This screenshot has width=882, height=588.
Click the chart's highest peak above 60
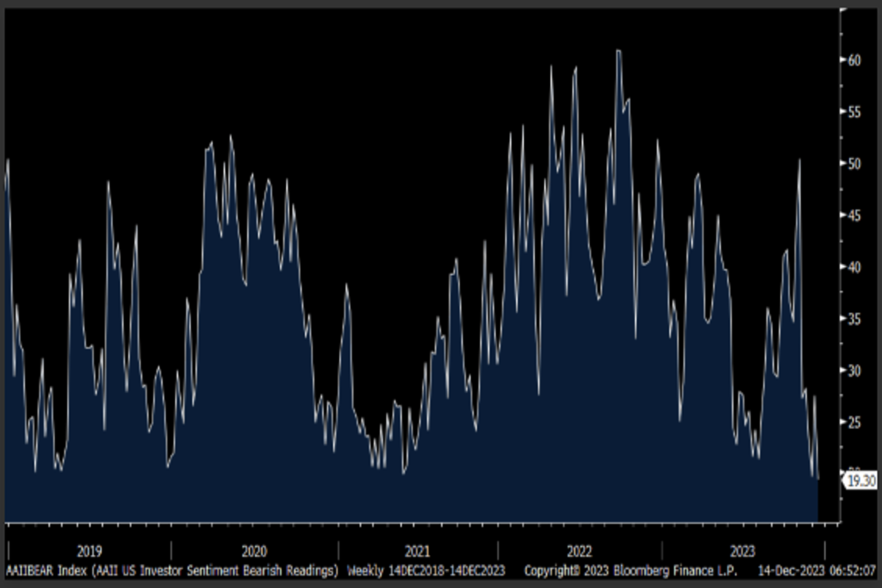tap(619, 51)
